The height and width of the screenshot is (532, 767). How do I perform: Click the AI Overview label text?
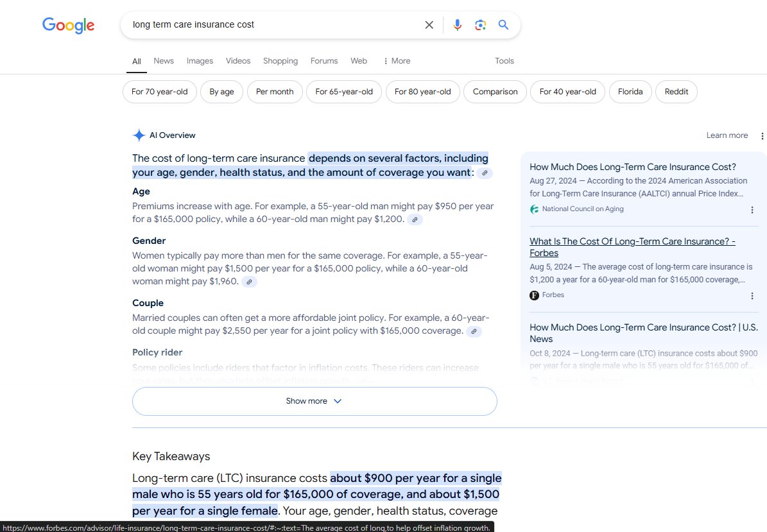click(x=172, y=135)
